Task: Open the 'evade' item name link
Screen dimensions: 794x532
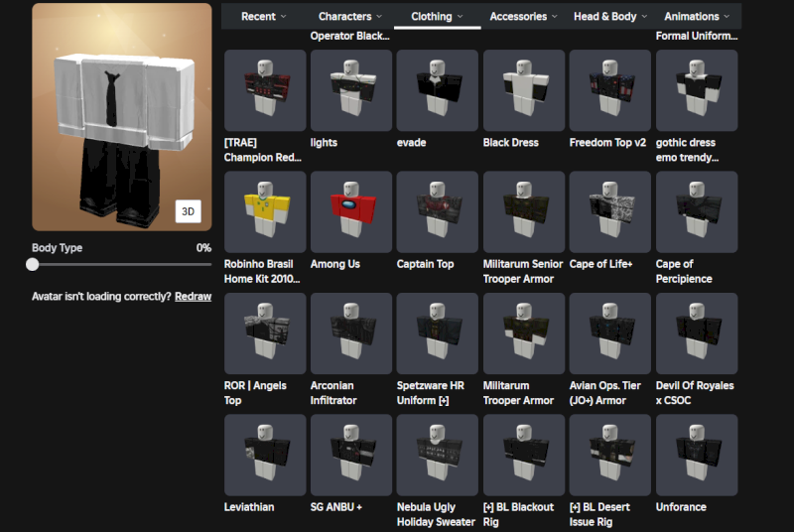Action: point(411,143)
